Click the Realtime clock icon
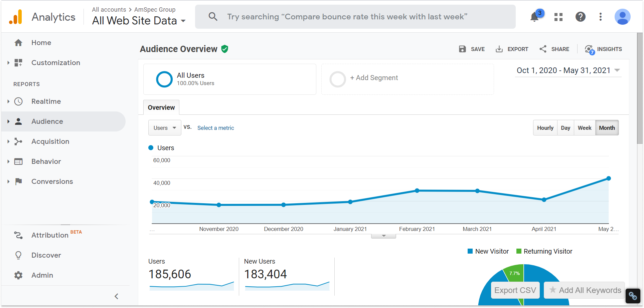Screen dimensions: 644x308 [x=18, y=101]
